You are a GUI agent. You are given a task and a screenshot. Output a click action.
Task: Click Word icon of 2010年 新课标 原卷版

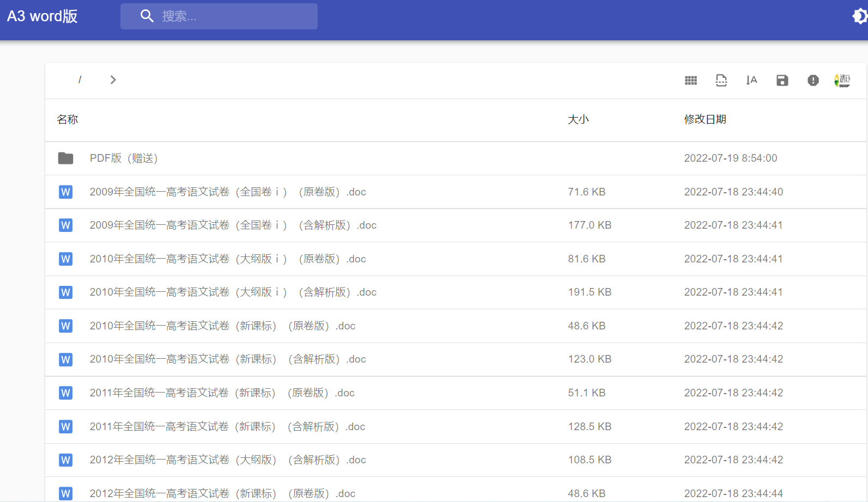[66, 326]
